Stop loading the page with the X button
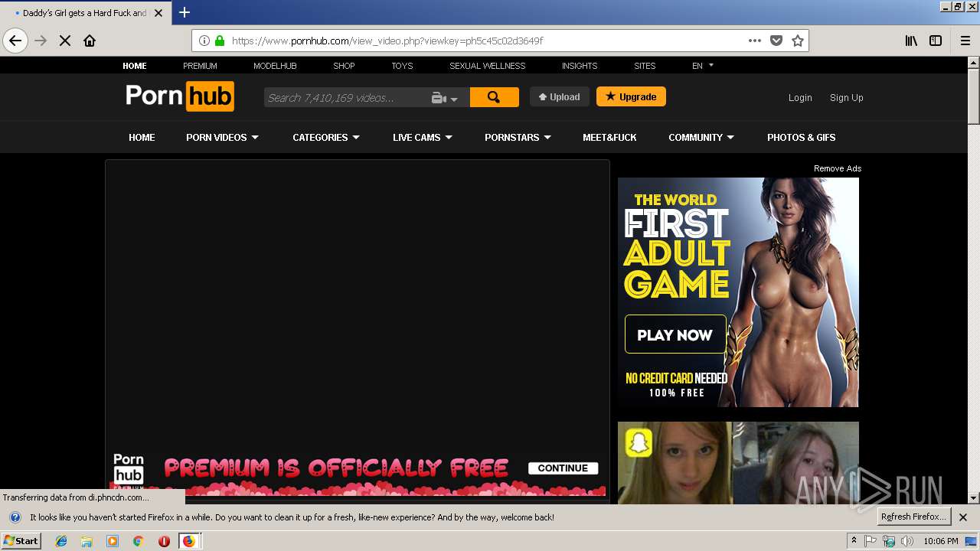The width and height of the screenshot is (980, 551). click(65, 41)
